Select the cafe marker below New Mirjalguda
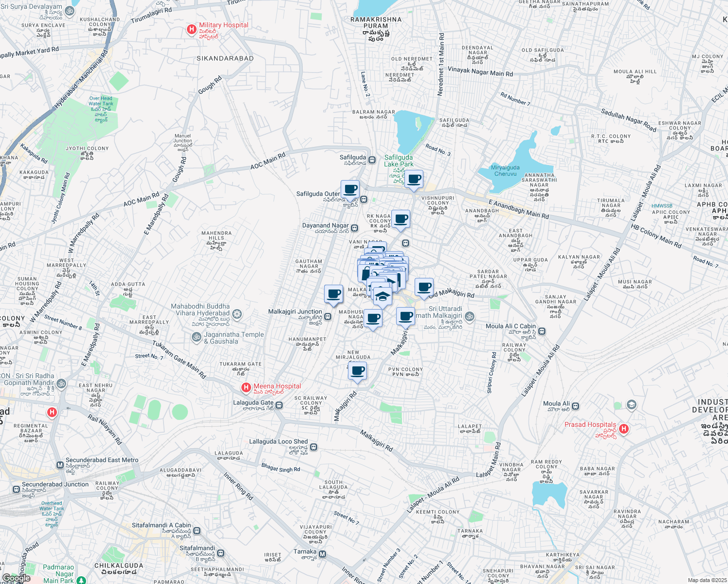This screenshot has height=584, width=728. point(358,371)
